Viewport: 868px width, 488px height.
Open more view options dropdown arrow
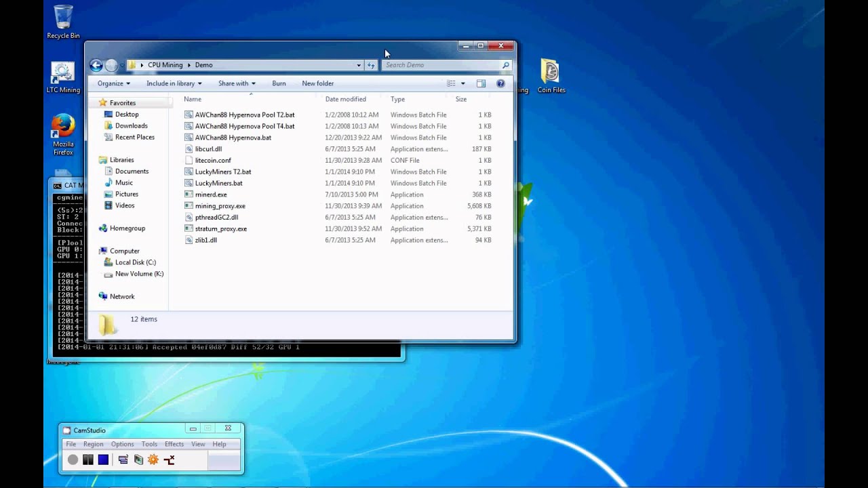coord(463,83)
